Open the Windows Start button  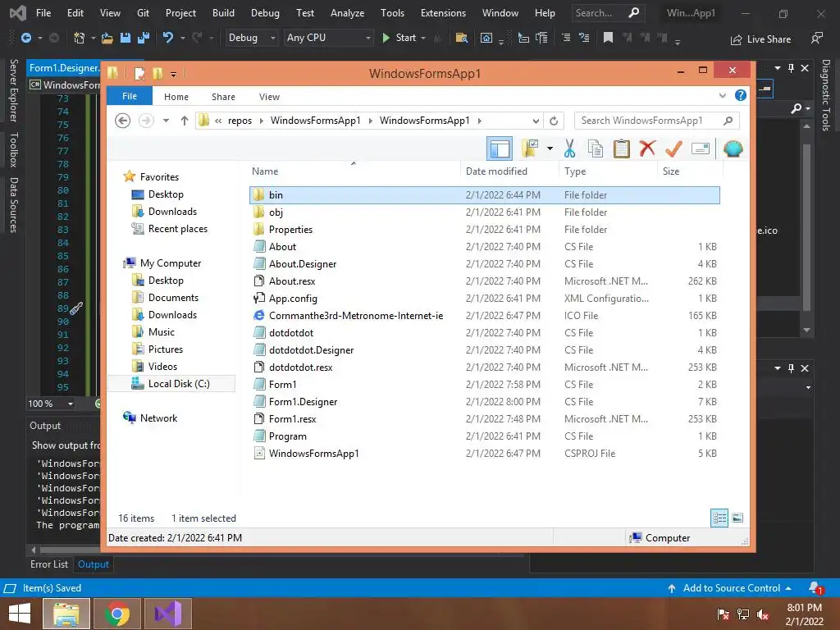[20, 614]
